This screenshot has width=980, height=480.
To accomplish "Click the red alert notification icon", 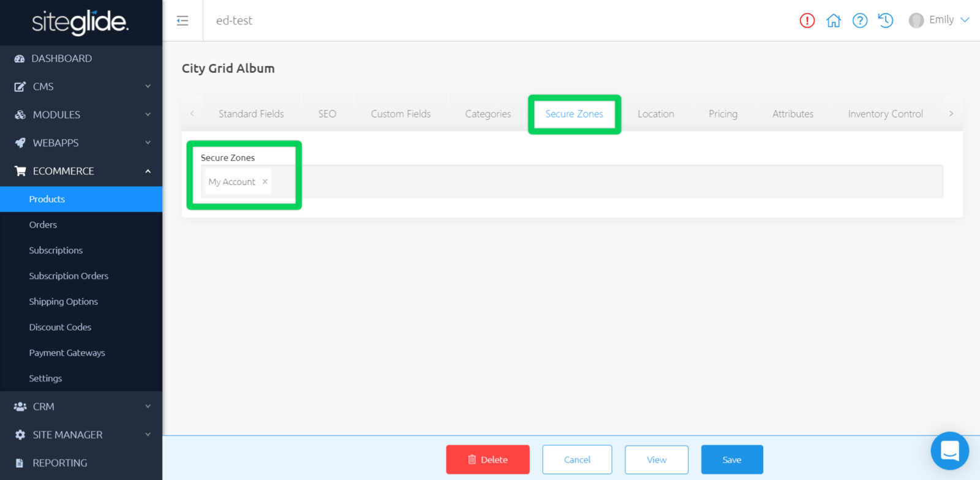I will click(807, 21).
